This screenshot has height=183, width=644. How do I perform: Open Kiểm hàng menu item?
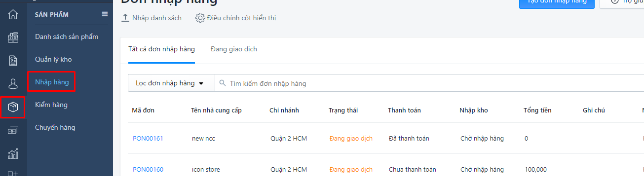pos(51,105)
